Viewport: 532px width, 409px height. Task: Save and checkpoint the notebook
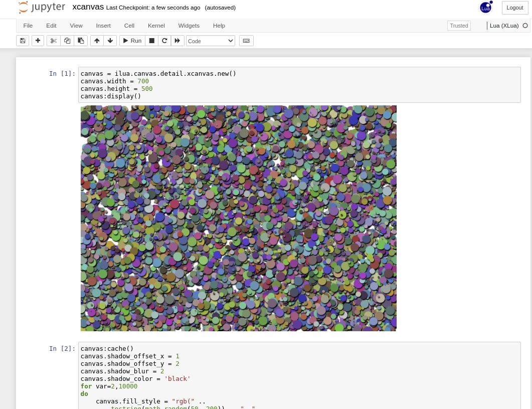pyautogui.click(x=23, y=41)
